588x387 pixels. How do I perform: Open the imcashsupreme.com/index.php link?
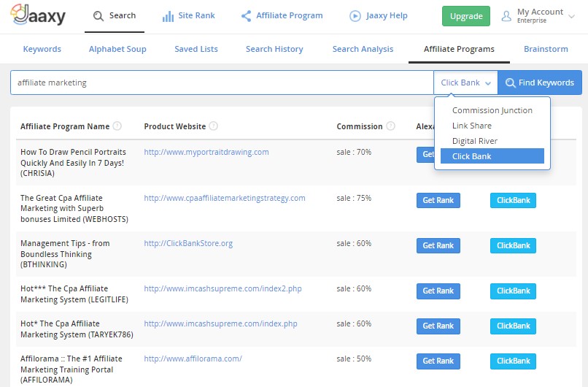(220, 323)
